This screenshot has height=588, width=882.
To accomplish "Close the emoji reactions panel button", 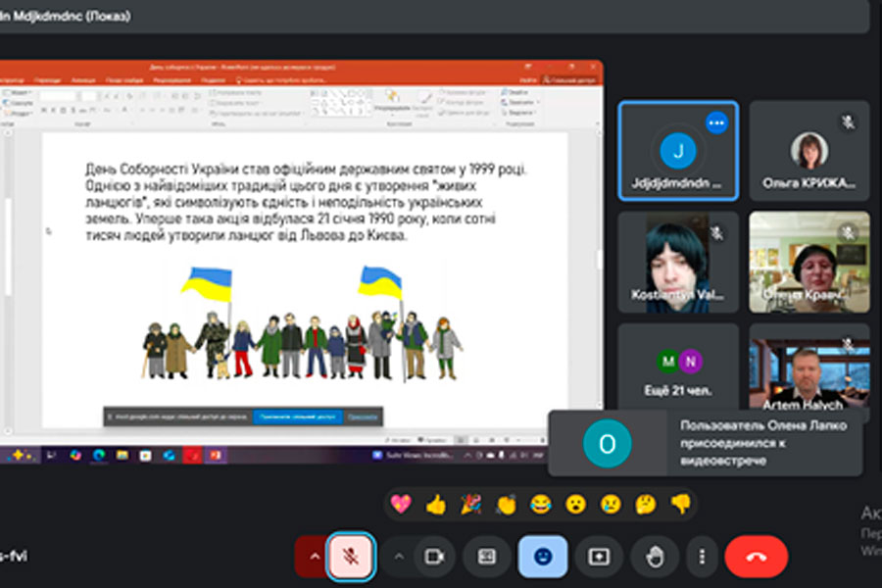I will (542, 557).
